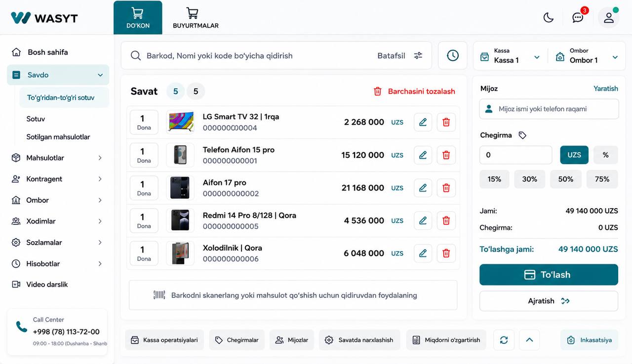Open the chat messages icon with 3 notifications
This screenshot has width=632, height=364.
tap(578, 18)
